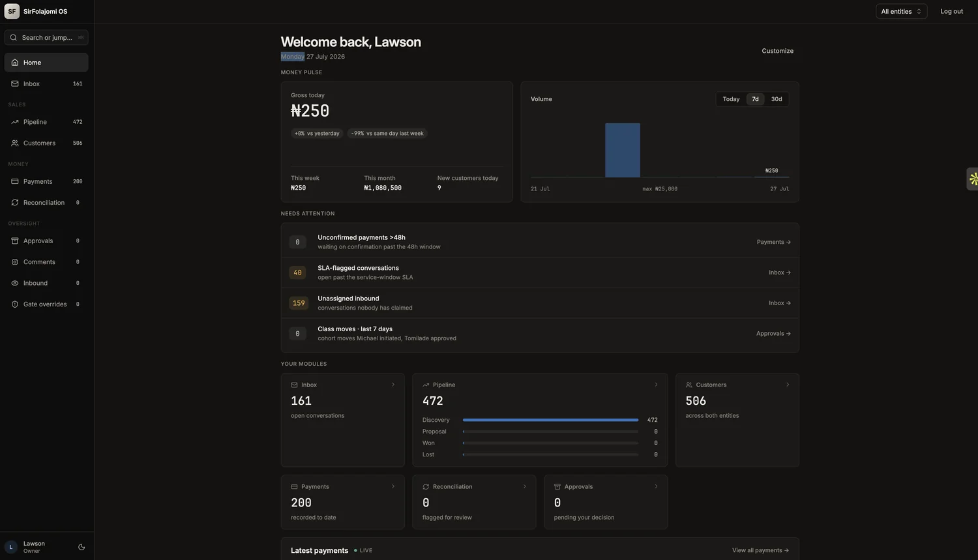Select the Reconciliation refresh-arrows sidebar icon
The width and height of the screenshot is (978, 560).
point(15,203)
